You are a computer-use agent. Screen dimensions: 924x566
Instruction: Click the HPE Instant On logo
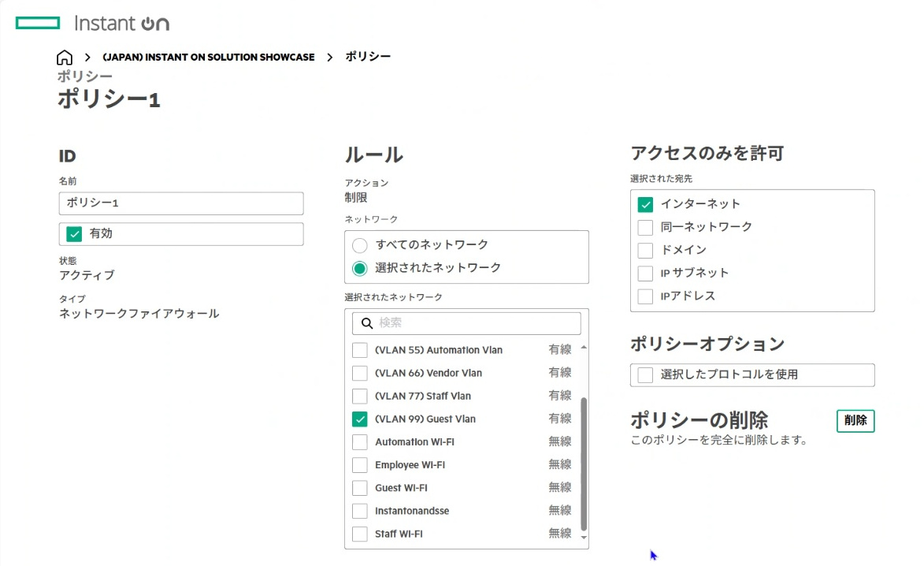click(x=93, y=24)
